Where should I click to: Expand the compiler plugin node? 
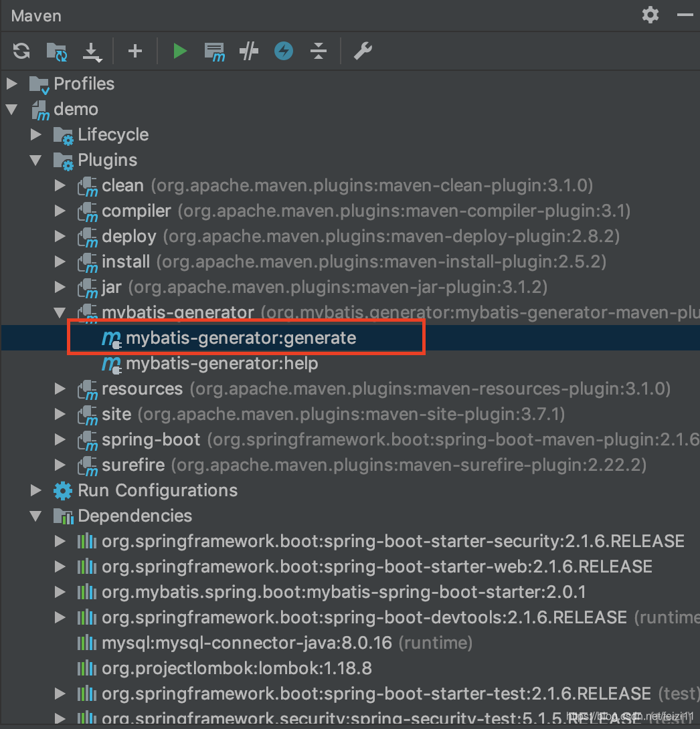coord(60,211)
